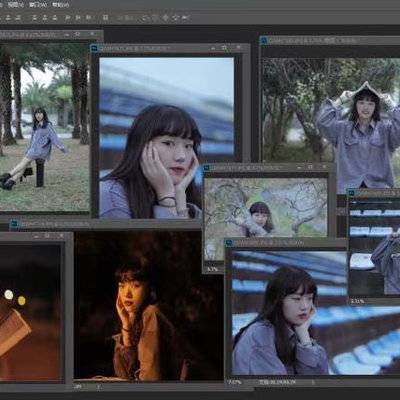Select the 3D rotate mode icon
The width and height of the screenshot is (400, 400).
tap(145, 18)
